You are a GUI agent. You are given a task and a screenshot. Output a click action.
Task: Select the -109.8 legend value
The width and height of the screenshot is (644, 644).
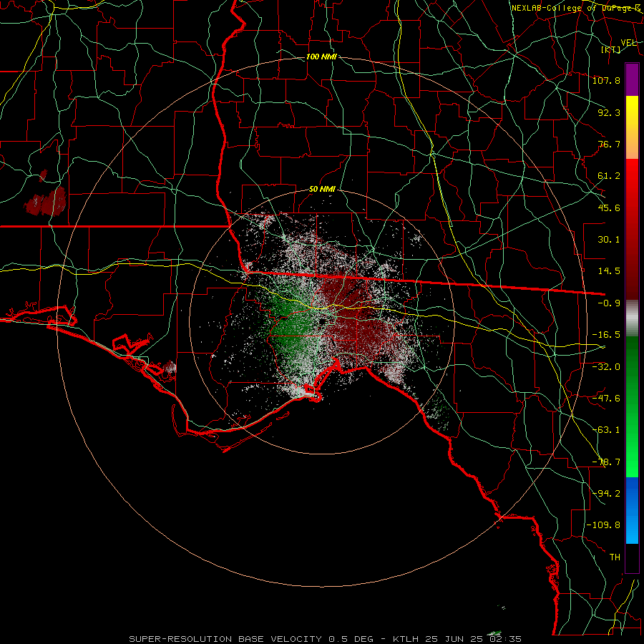[603, 525]
